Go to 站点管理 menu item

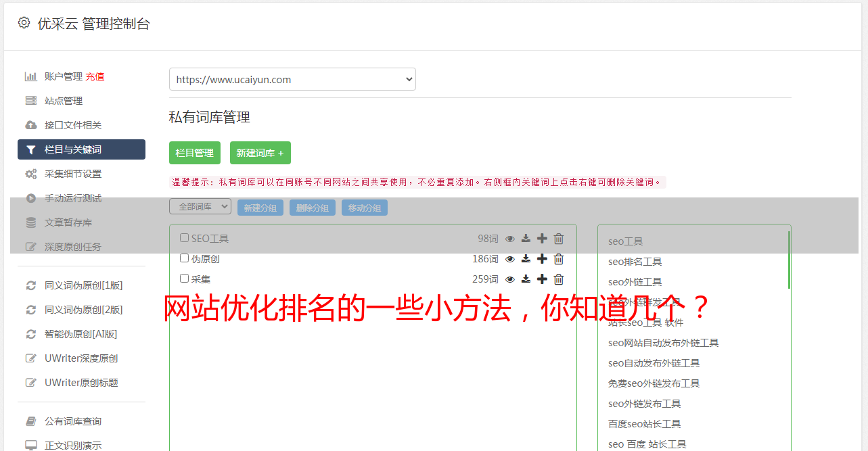pos(64,101)
